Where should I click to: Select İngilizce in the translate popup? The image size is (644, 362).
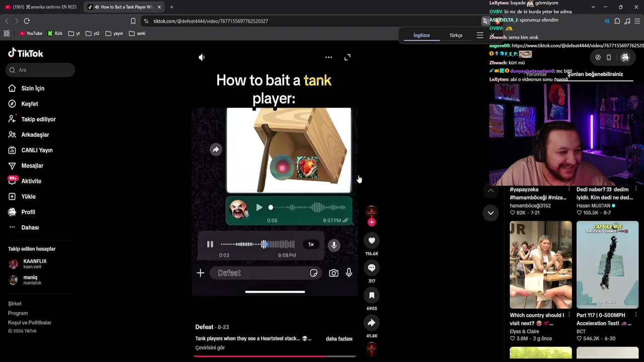tap(422, 36)
